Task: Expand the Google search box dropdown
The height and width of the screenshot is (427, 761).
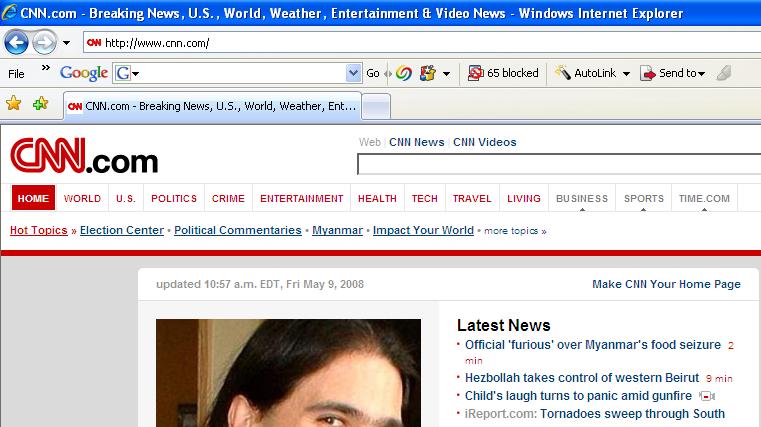Action: 352,73
